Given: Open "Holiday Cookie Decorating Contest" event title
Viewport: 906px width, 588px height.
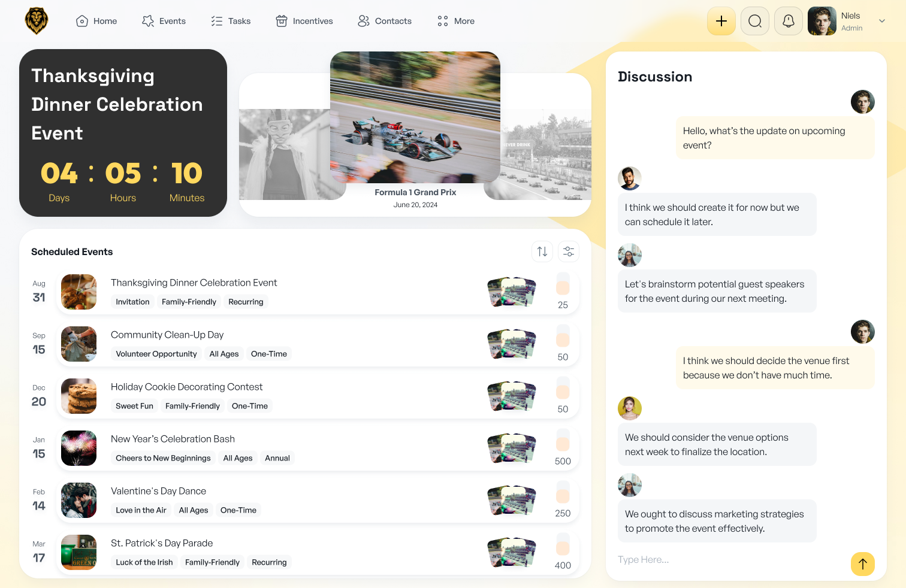Looking at the screenshot, I should (x=186, y=387).
